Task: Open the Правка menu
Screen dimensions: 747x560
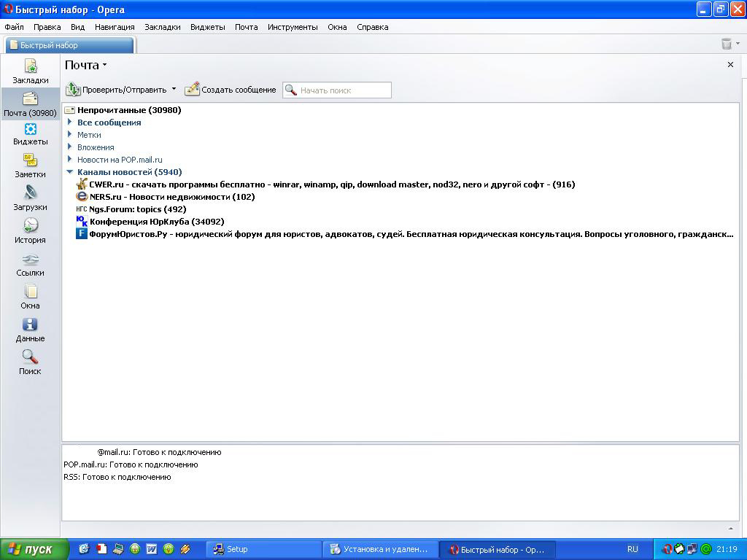Action: (47, 27)
